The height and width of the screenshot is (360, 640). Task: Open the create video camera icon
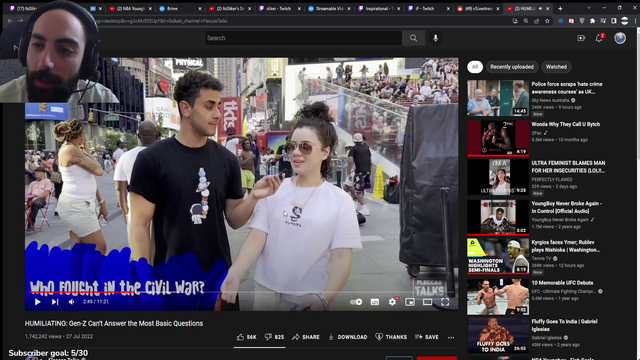click(x=581, y=38)
